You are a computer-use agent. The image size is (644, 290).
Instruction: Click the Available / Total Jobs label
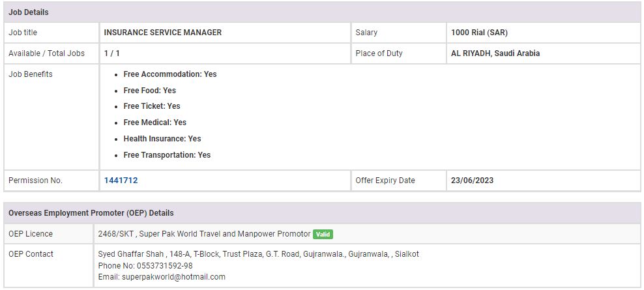coord(47,53)
